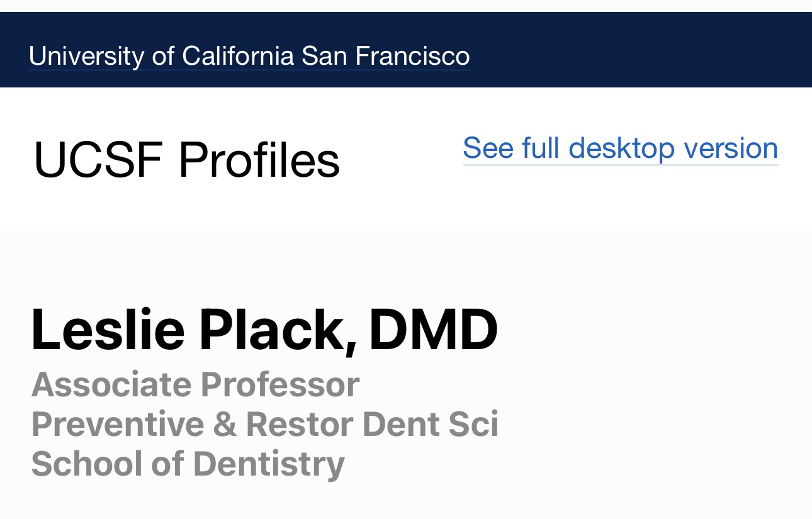Screen dimensions: 812x519
Task: Click the ampersand in the department name
Action: click(224, 423)
